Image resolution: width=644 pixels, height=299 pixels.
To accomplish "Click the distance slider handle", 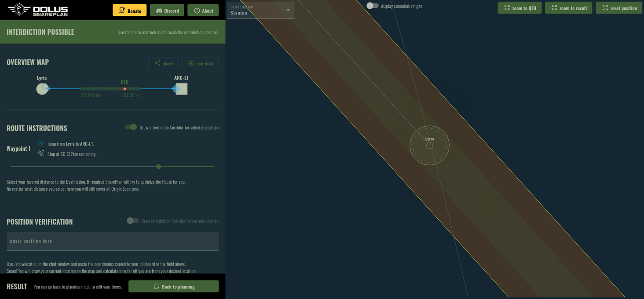I will pyautogui.click(x=159, y=167).
